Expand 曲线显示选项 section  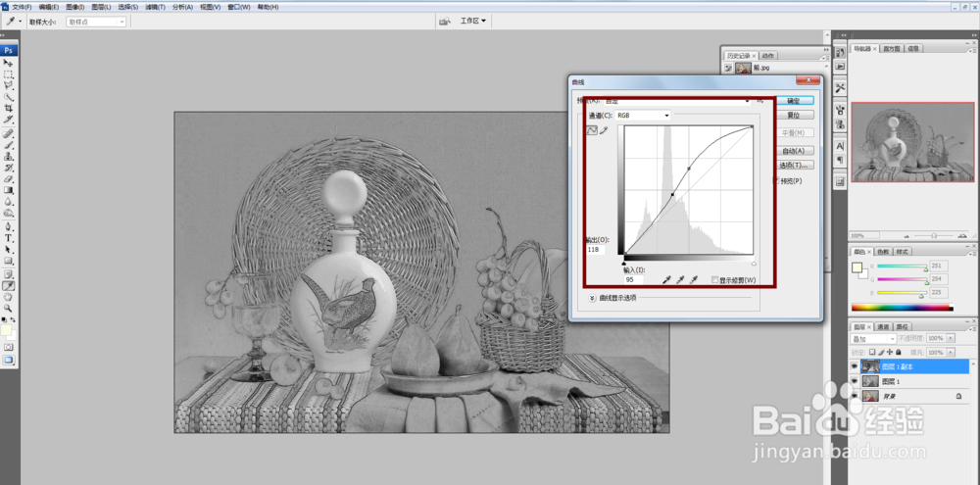point(593,298)
